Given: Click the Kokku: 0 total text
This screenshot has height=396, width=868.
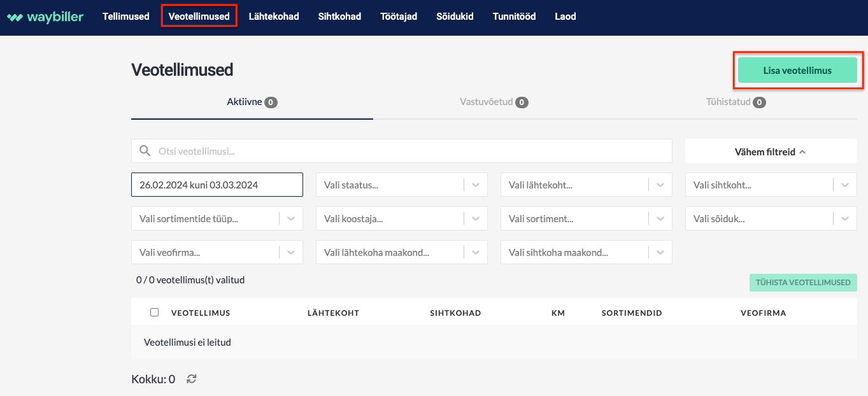Looking at the screenshot, I should tap(153, 379).
